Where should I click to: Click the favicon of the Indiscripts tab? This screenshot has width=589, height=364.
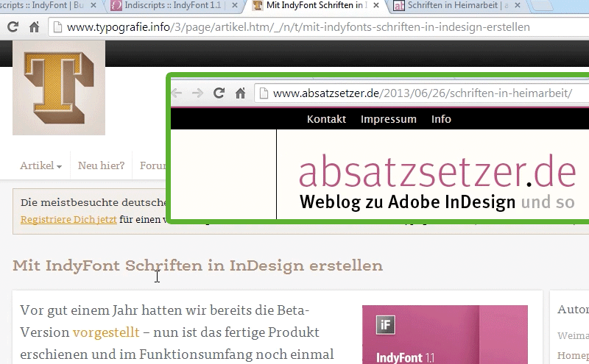coord(116,5)
